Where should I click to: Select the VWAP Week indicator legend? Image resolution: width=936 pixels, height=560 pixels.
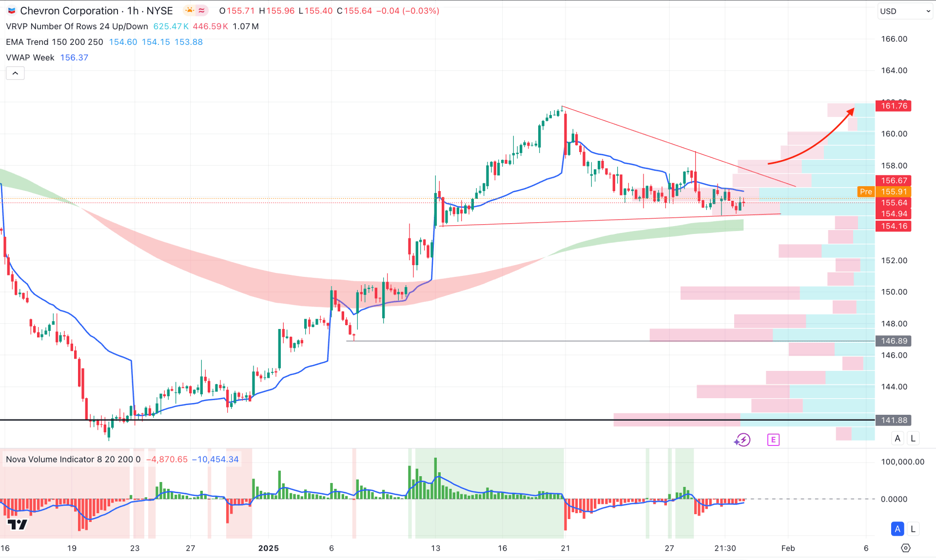tap(30, 58)
